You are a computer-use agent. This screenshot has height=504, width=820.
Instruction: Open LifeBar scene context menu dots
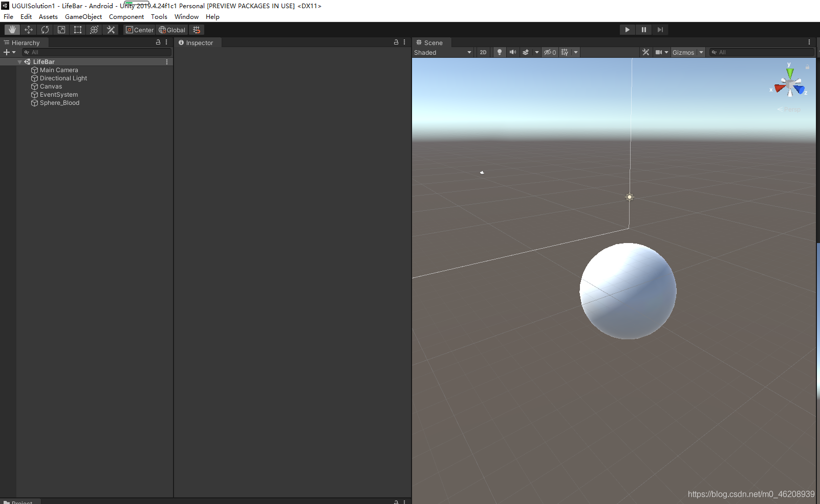(x=167, y=62)
